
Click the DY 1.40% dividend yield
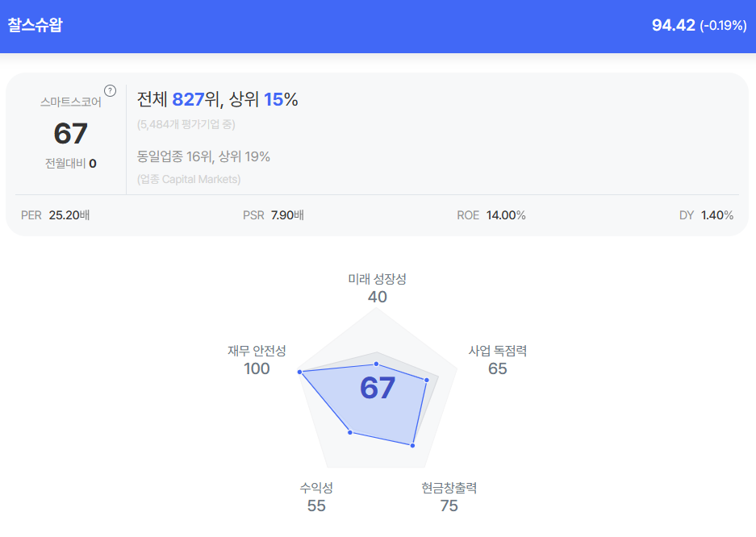tap(706, 215)
